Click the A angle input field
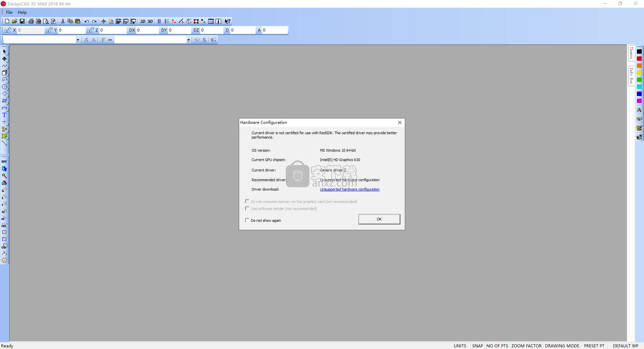The image size is (644, 349). [275, 30]
